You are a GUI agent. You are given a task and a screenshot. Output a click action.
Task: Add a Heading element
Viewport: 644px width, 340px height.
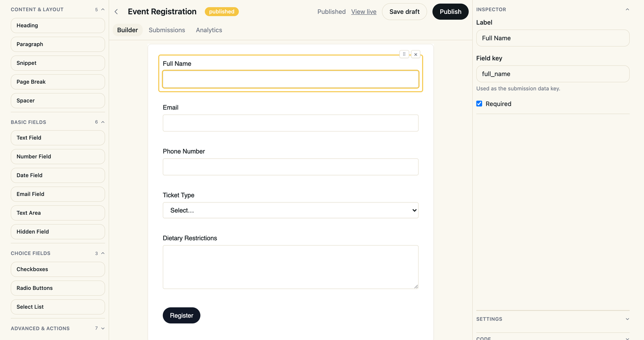point(58,25)
